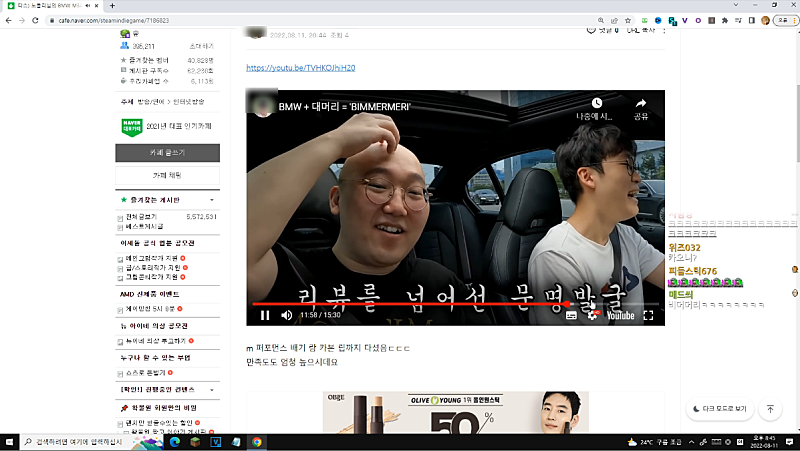800x451 pixels.
Task: Click the 카페 채팅 button
Action: tap(167, 175)
